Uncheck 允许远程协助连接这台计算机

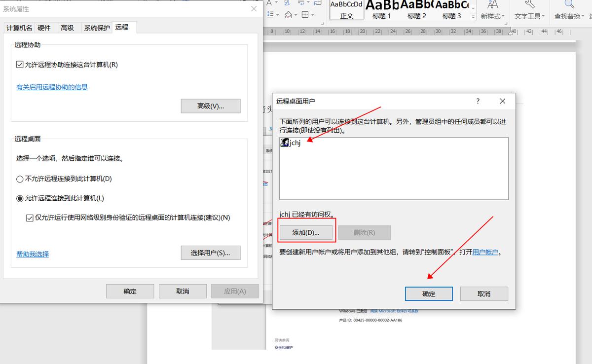point(21,65)
